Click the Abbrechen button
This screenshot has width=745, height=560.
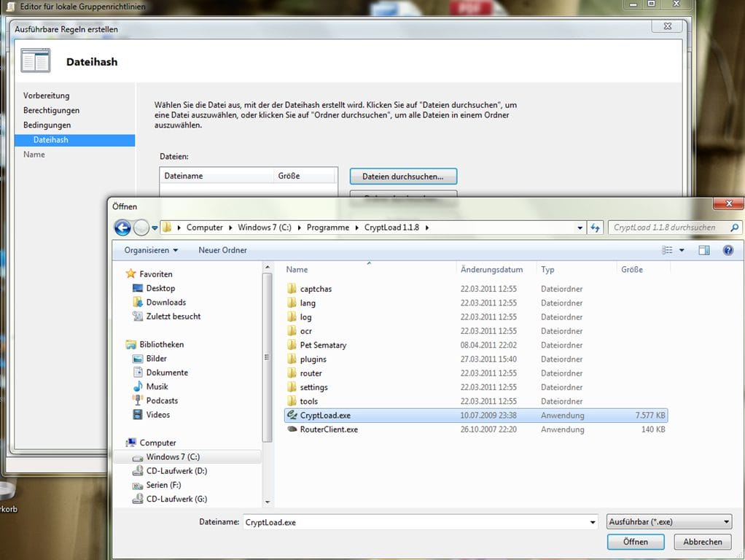(702, 542)
